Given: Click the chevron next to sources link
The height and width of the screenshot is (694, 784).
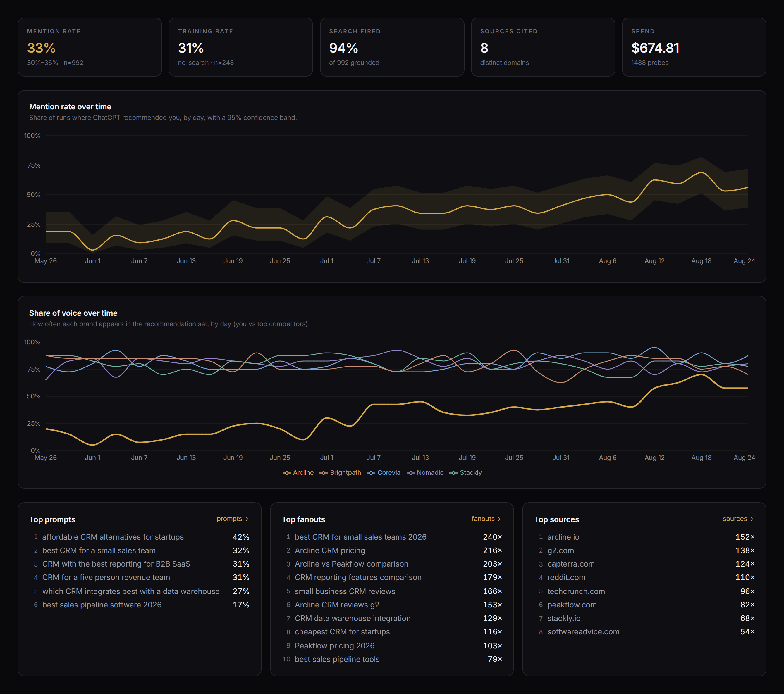Looking at the screenshot, I should click(x=752, y=519).
